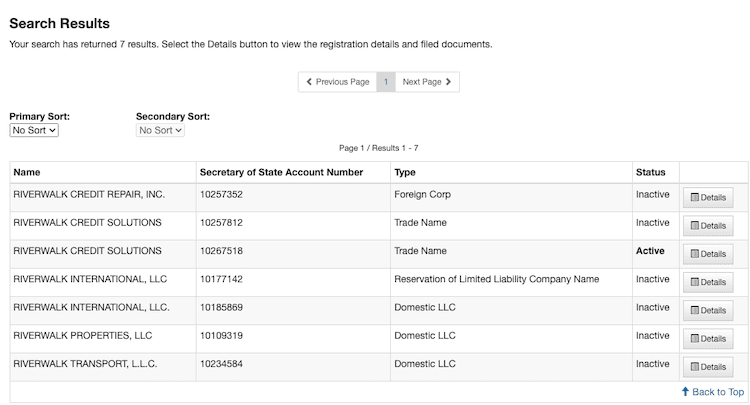Select account number 10109319

(x=221, y=336)
